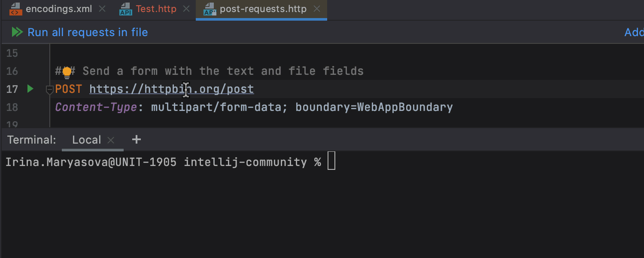Click the Run all requests in file link

pyautogui.click(x=87, y=32)
